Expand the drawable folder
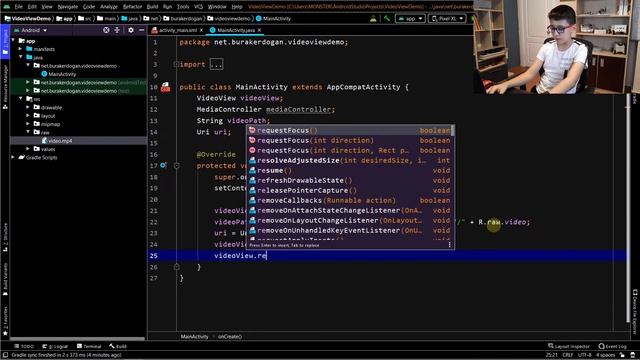Screen dimensions: 640x360 (28, 107)
